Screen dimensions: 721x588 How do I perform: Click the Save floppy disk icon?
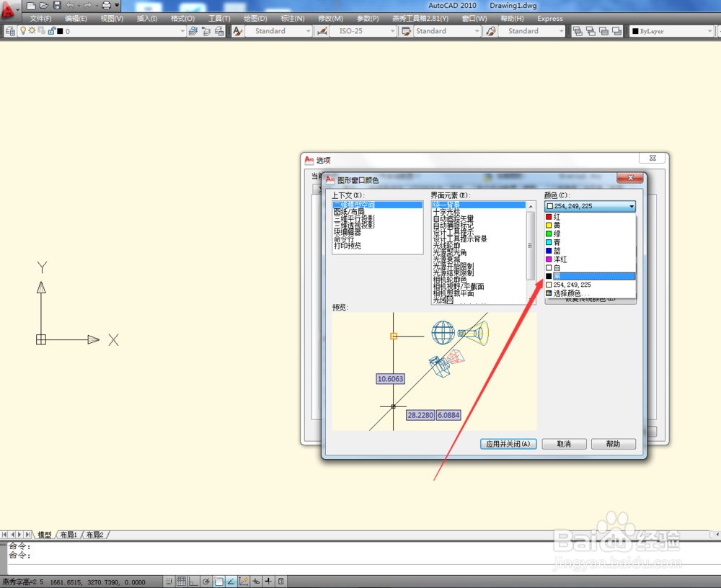(x=57, y=6)
